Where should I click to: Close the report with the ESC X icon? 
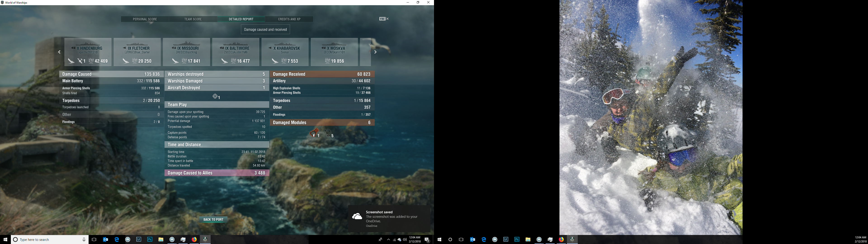pyautogui.click(x=387, y=19)
